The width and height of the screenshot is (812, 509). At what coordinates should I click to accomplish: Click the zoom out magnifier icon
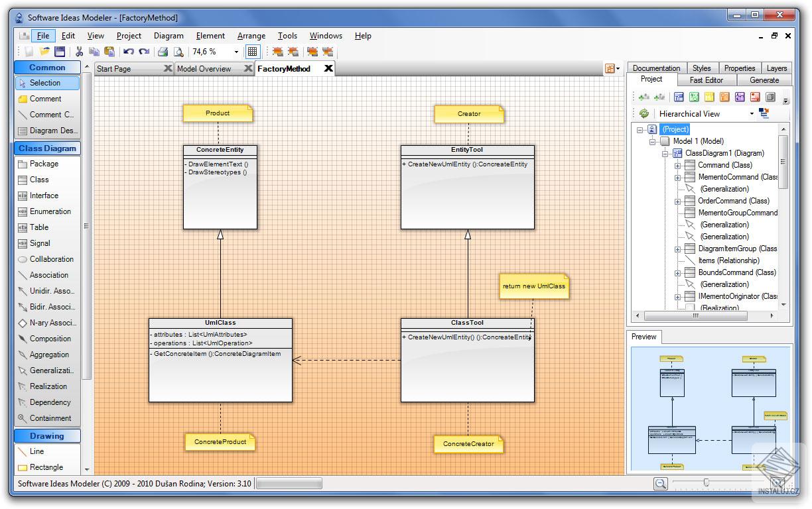click(x=661, y=484)
